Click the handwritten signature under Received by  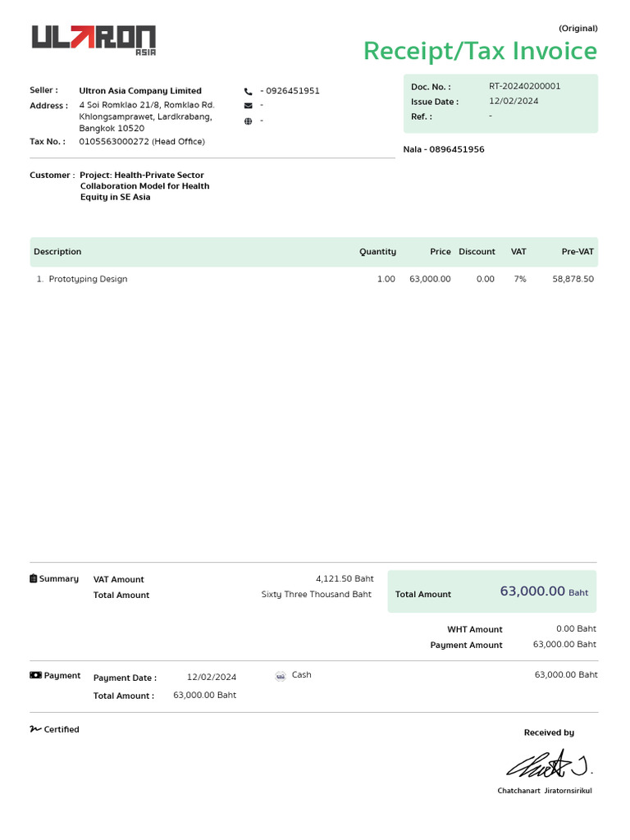(549, 765)
